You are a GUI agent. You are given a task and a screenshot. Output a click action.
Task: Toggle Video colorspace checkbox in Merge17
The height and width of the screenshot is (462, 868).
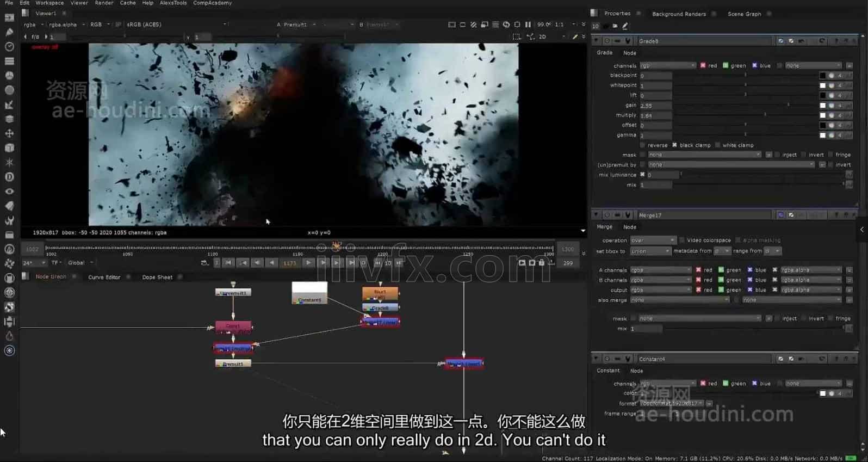pos(681,240)
